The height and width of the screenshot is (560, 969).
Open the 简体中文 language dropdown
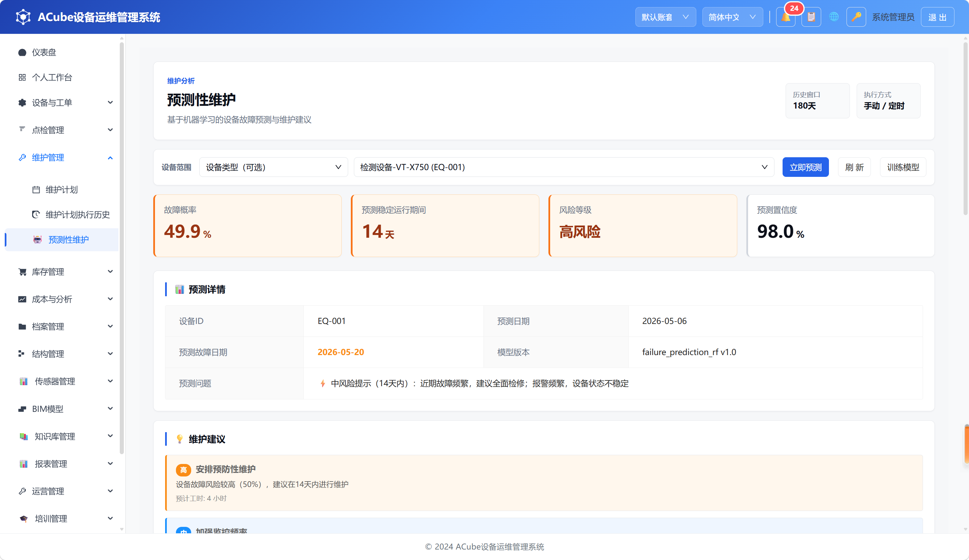(732, 17)
